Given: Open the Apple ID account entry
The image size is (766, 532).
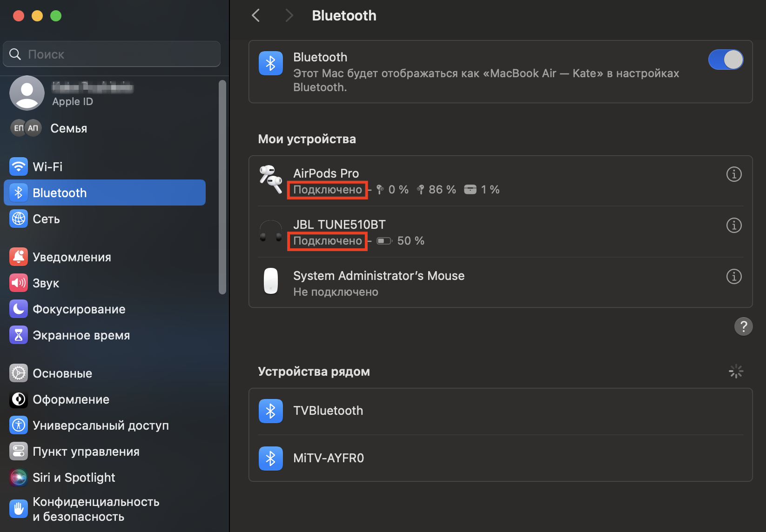Looking at the screenshot, I should (105, 93).
